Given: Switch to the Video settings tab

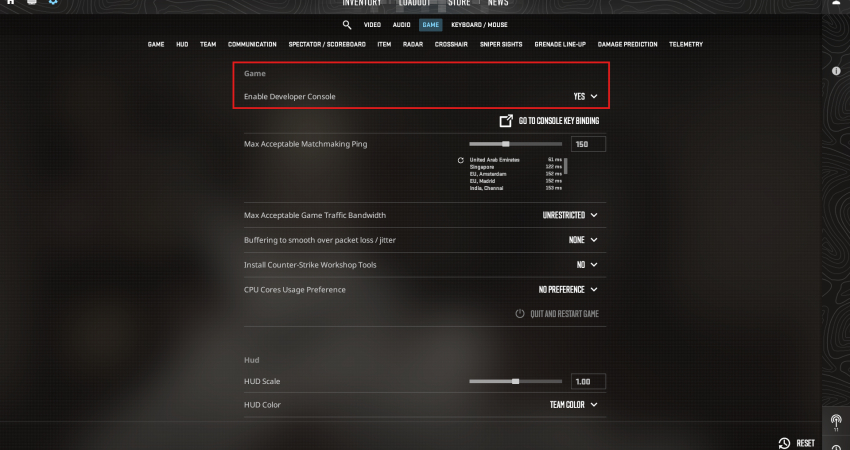Looking at the screenshot, I should pos(372,24).
